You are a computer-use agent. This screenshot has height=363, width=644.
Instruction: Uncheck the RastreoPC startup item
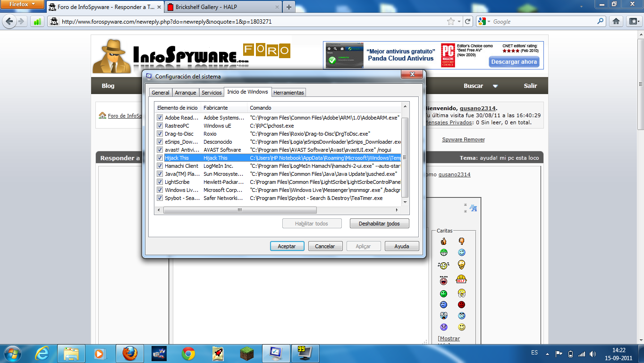click(160, 126)
